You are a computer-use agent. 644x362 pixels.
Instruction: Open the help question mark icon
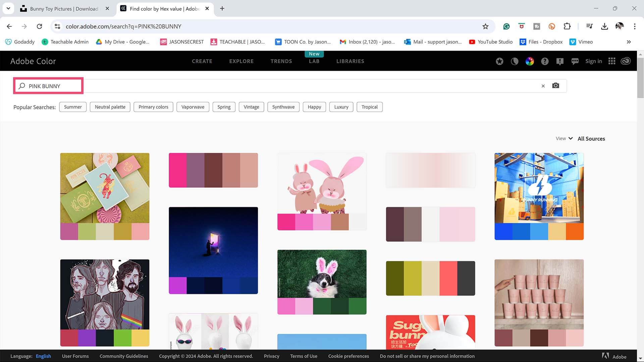[545, 61]
